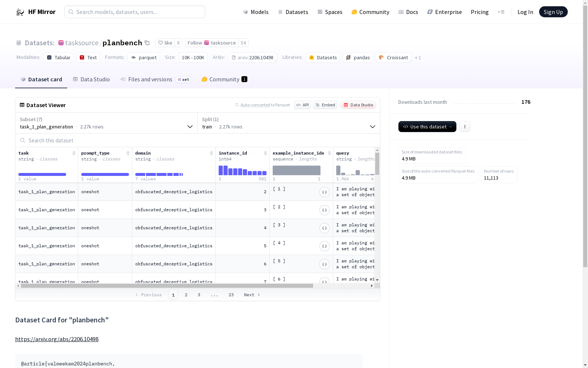Image resolution: width=588 pixels, height=368 pixels.
Task: Open Enterprise in top navigation
Action: 445,12
